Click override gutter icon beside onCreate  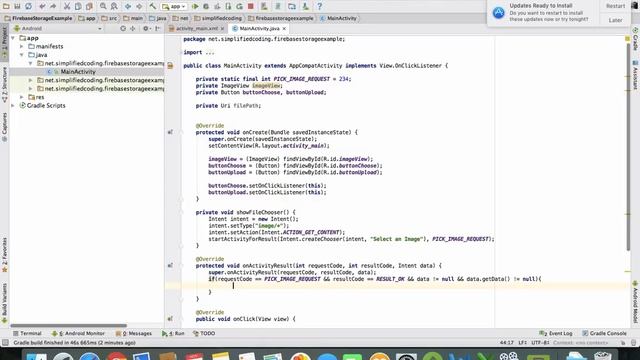coord(170,132)
